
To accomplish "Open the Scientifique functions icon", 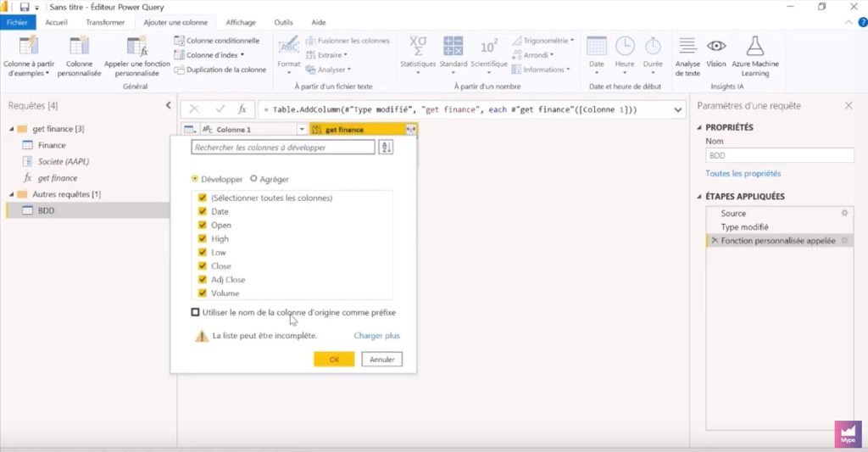I will click(489, 47).
